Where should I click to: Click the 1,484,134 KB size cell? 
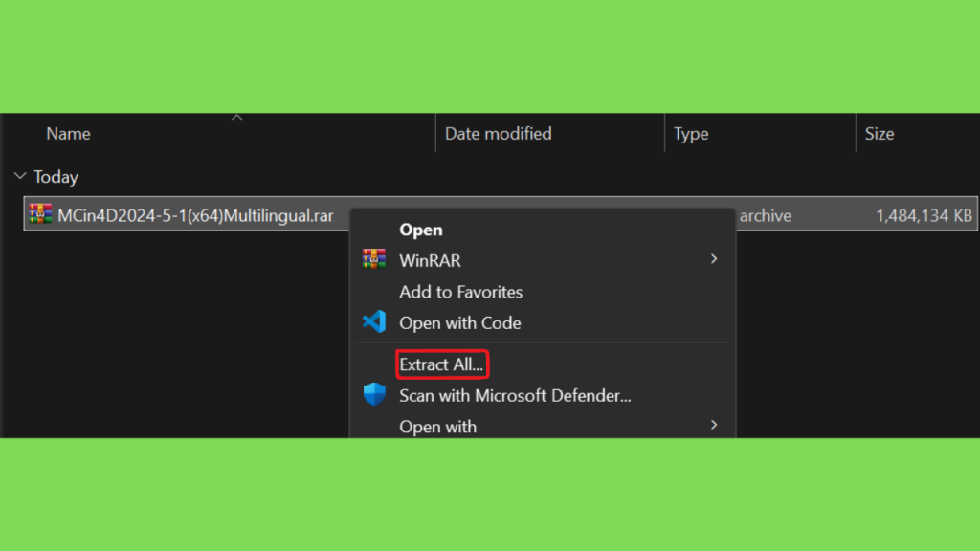[924, 215]
